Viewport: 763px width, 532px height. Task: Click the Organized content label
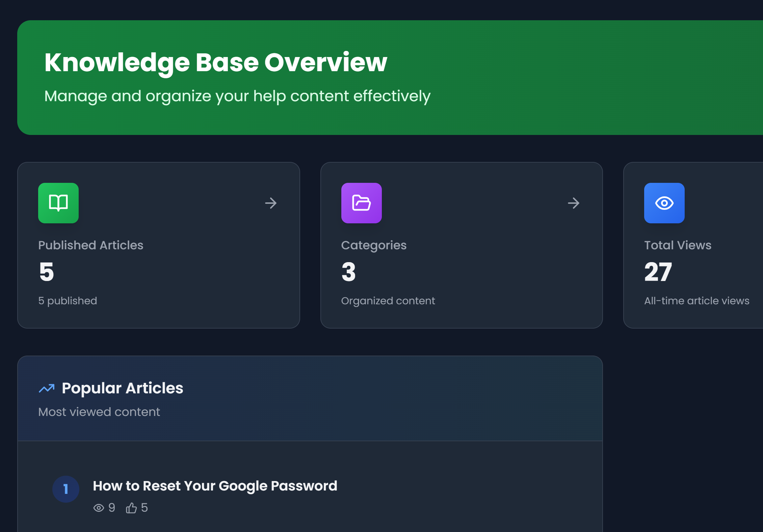coord(388,301)
